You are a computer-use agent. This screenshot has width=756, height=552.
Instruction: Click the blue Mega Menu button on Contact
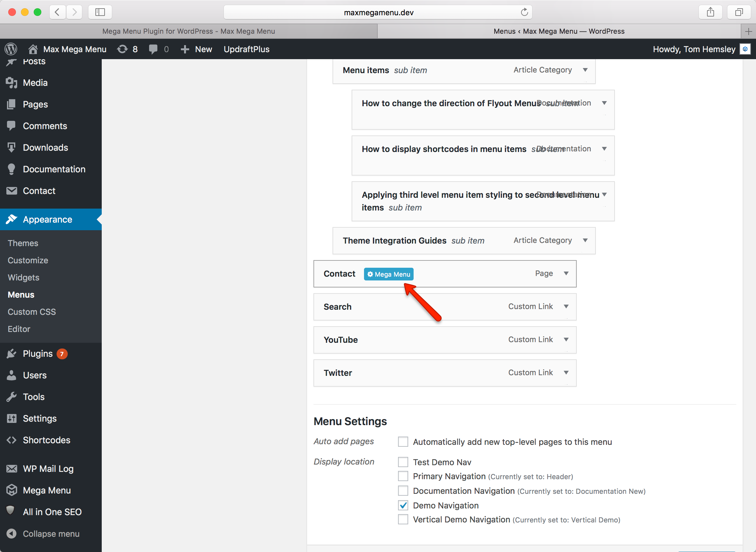388,274
